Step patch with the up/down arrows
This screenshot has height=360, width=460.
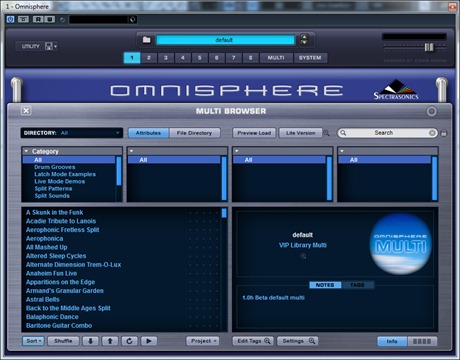304,40
